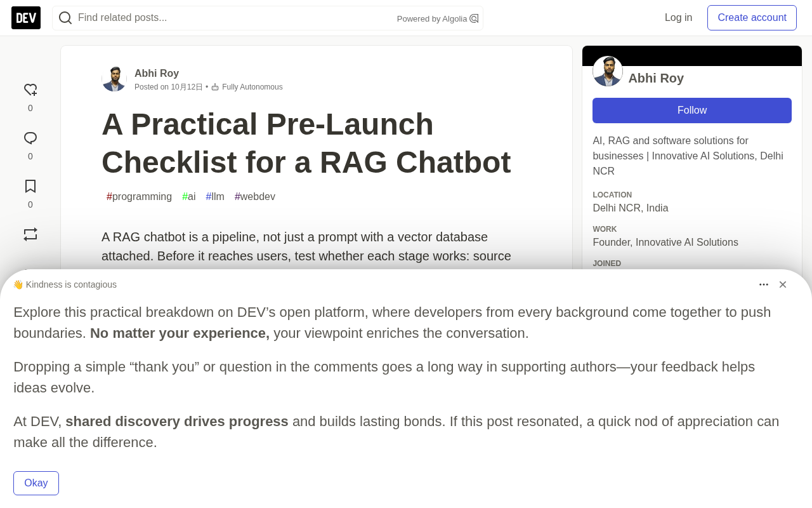Dismiss the banner with the Okay button
The height and width of the screenshot is (508, 812).
[x=36, y=483]
